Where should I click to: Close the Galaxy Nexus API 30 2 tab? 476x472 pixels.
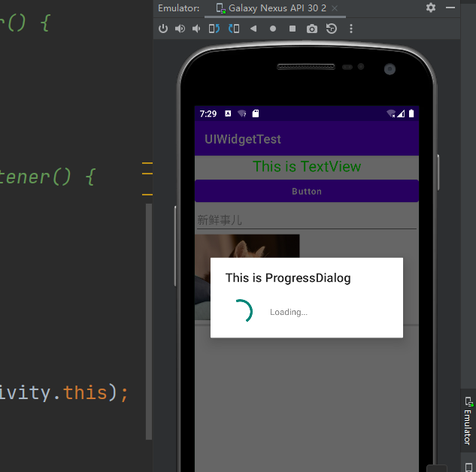click(335, 8)
